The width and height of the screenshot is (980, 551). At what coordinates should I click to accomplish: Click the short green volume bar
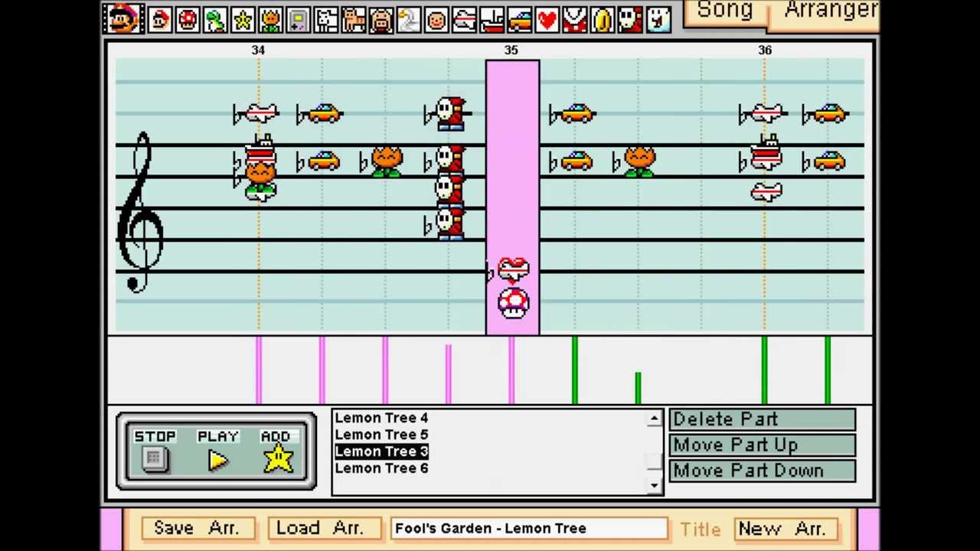coord(638,388)
